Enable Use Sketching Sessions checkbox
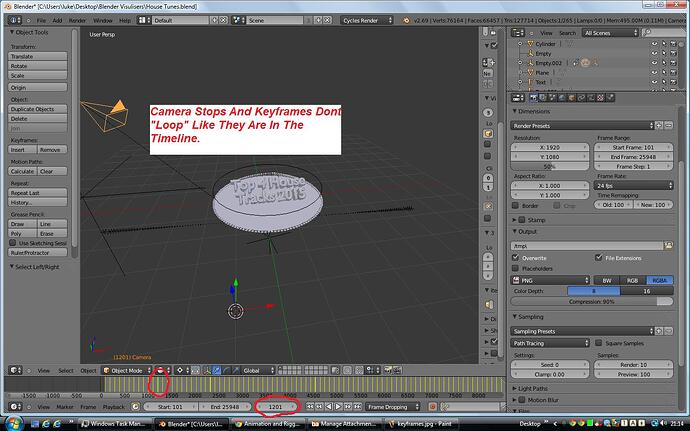Image resolution: width=690 pixels, height=431 pixels. pyautogui.click(x=13, y=243)
